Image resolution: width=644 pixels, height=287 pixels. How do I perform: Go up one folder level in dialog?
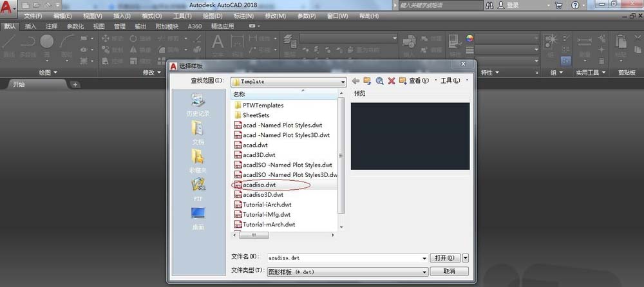coord(367,81)
